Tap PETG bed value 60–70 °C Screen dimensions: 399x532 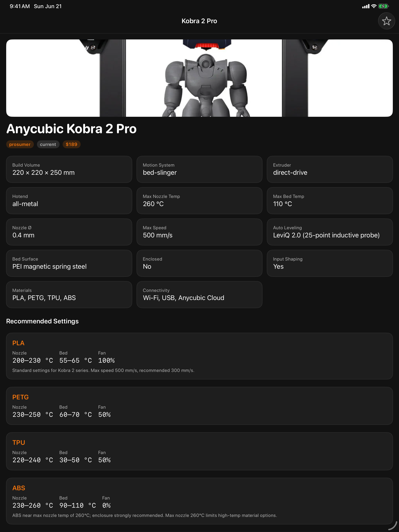pyautogui.click(x=76, y=414)
